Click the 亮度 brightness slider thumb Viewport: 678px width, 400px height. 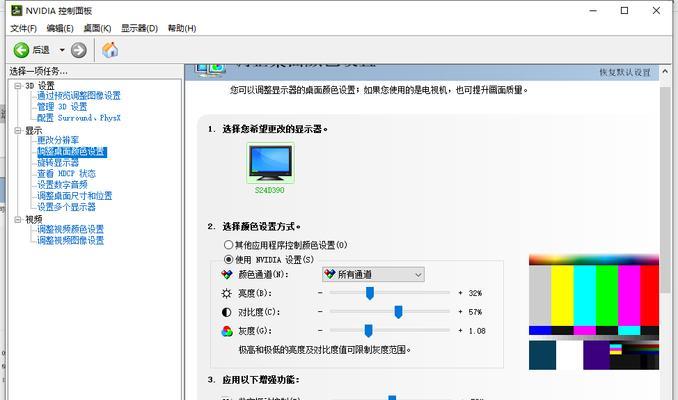pos(370,293)
